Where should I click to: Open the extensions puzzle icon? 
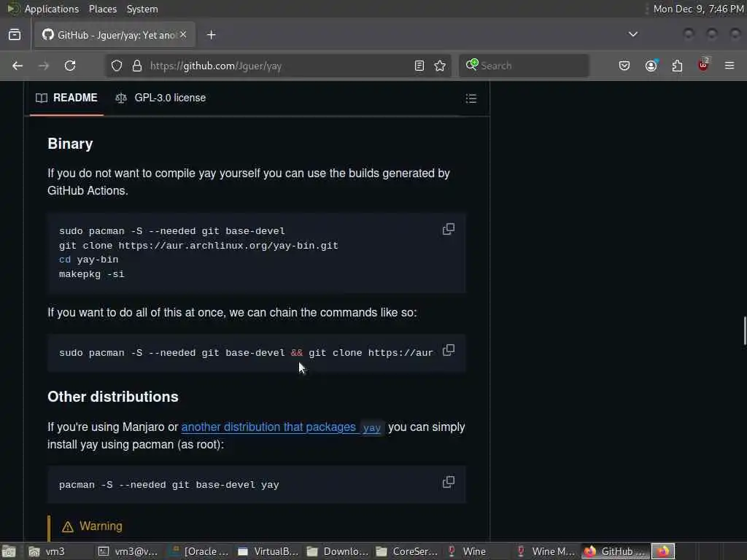point(678,66)
